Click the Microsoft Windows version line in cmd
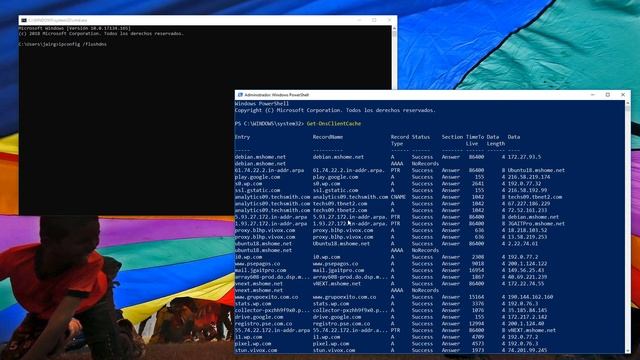Viewport: 640px width, 360px height. click(75, 28)
